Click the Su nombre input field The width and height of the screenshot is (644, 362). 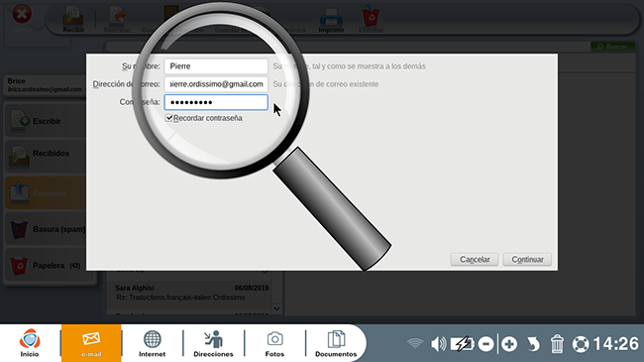[216, 66]
